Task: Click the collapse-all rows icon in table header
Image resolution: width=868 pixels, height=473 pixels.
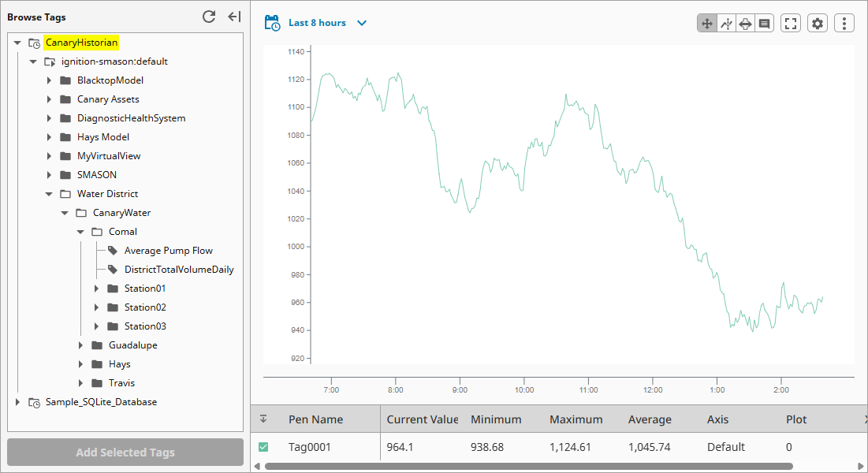Action: 263,419
